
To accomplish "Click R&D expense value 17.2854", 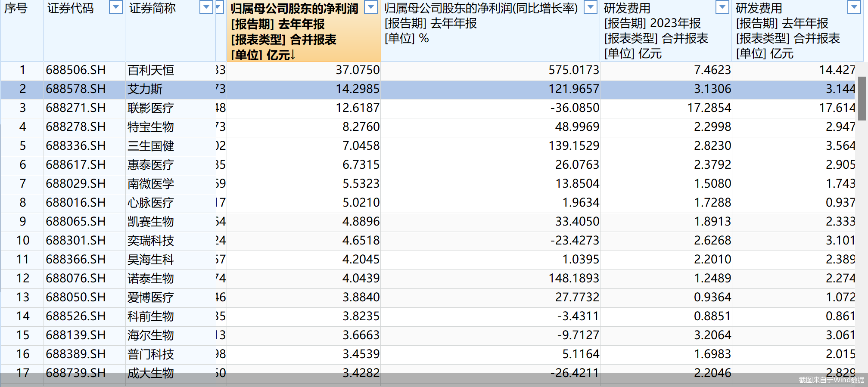I will 709,108.
